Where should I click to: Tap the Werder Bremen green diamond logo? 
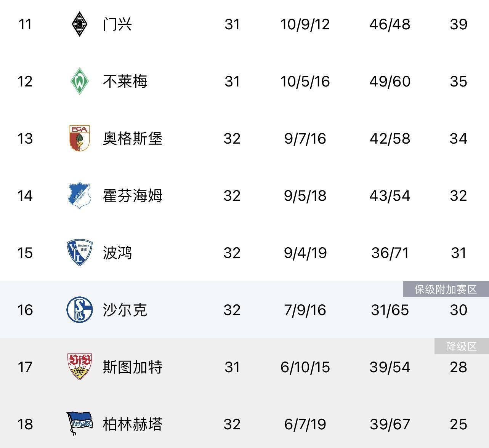tap(79, 81)
